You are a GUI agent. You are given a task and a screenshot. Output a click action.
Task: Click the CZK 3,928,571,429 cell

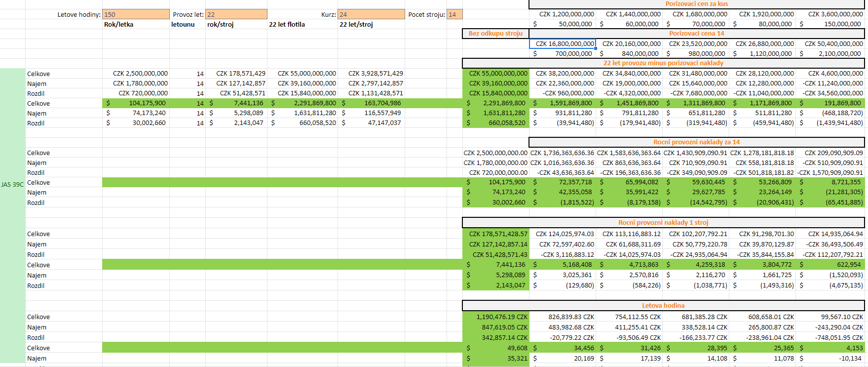[x=371, y=74]
